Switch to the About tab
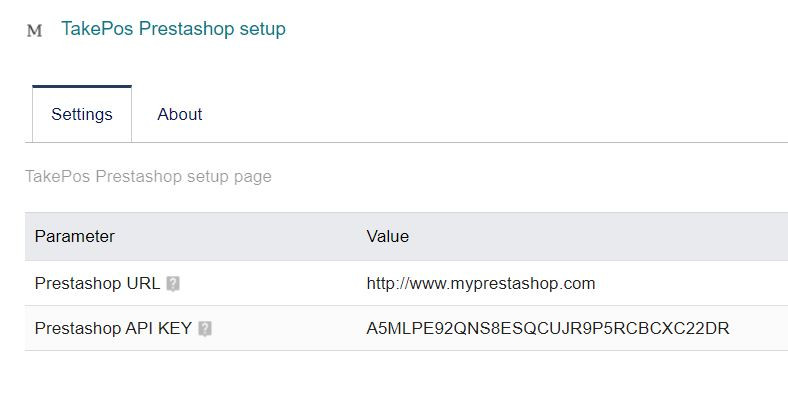 pos(180,114)
